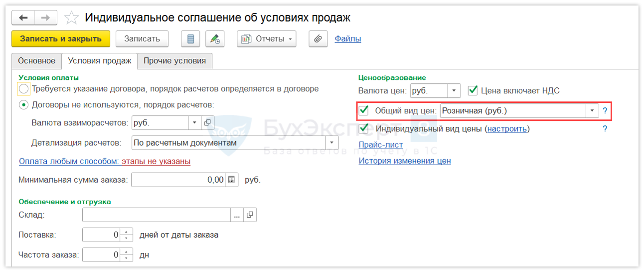Click the pencil edit icon in toolbar

click(x=215, y=39)
